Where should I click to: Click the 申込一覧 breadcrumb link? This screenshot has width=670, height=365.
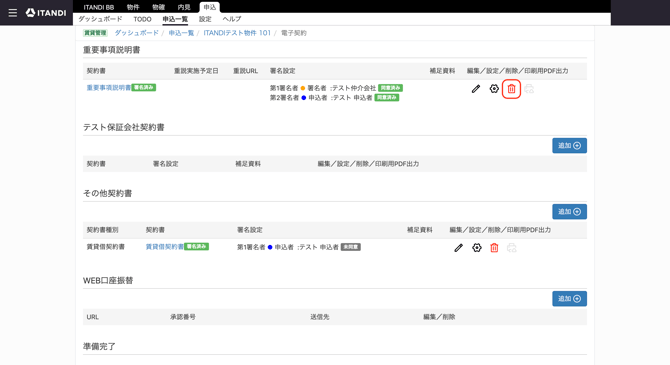pos(181,33)
